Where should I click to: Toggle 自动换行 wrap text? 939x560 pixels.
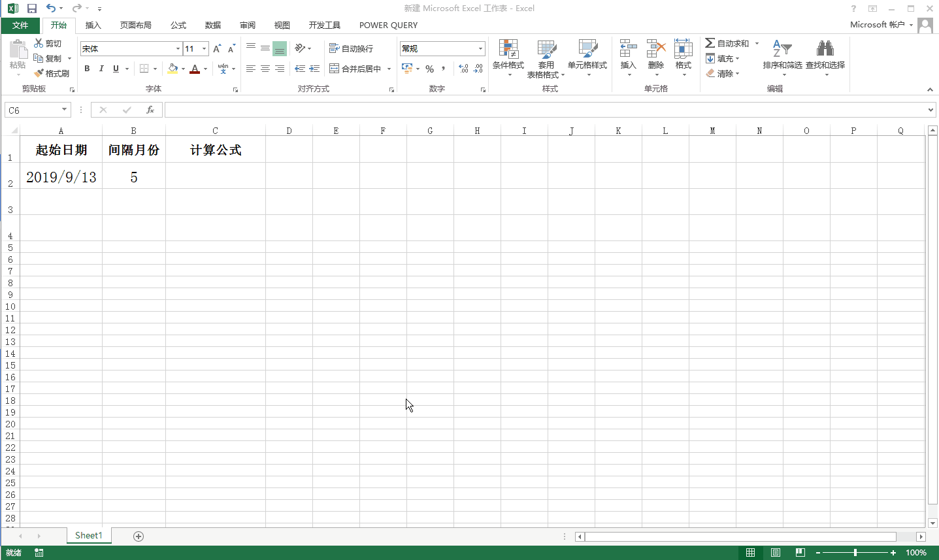[x=351, y=48]
